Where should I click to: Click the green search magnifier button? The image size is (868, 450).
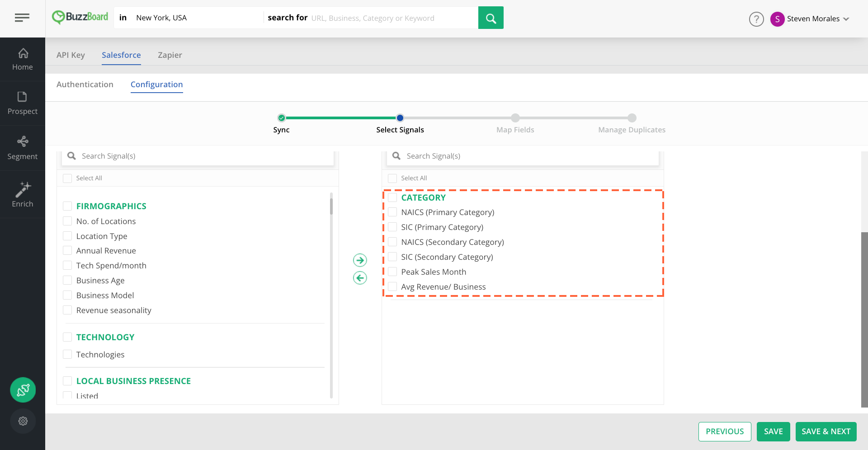[491, 18]
